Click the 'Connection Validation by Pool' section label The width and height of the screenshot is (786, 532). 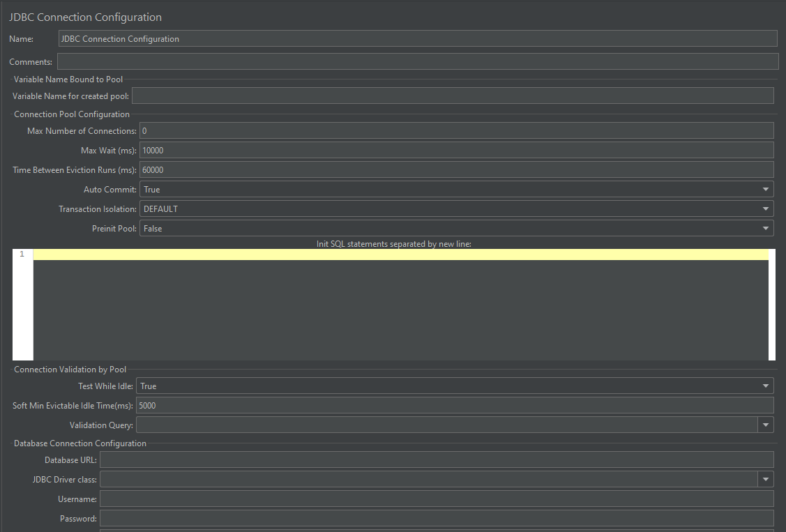(x=70, y=370)
